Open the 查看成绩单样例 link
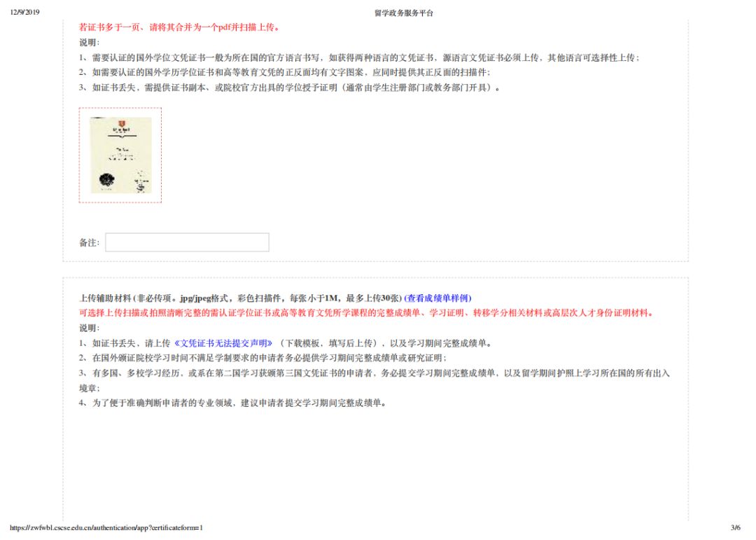Viewport: 756px width, 540px height. tap(437, 298)
